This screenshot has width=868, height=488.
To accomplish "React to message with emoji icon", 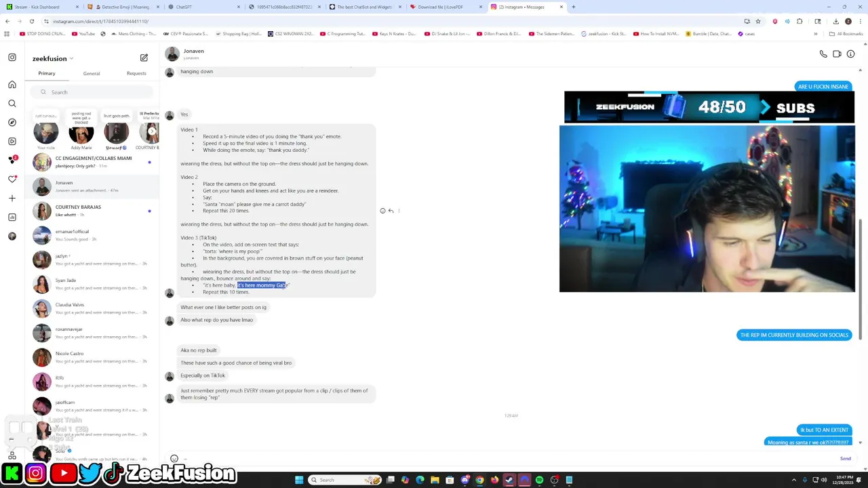I will point(382,211).
